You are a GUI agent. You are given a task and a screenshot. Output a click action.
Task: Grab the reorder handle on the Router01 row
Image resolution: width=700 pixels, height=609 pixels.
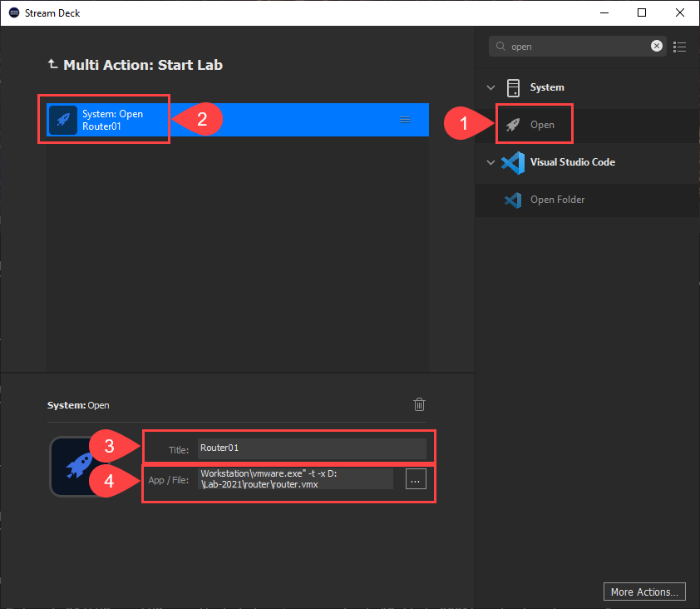click(405, 120)
